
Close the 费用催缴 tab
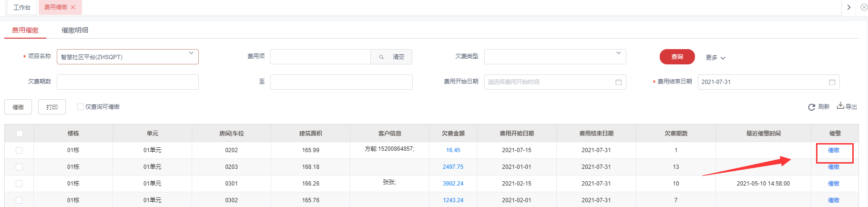(73, 8)
